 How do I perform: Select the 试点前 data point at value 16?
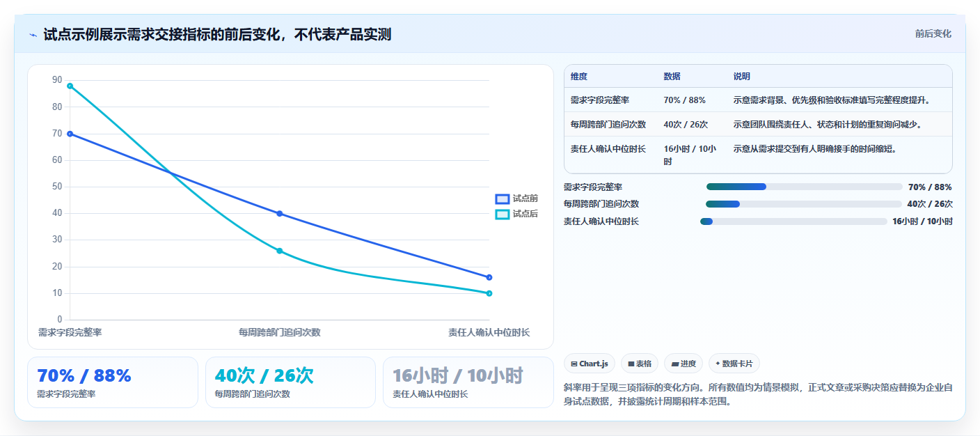[x=489, y=277]
